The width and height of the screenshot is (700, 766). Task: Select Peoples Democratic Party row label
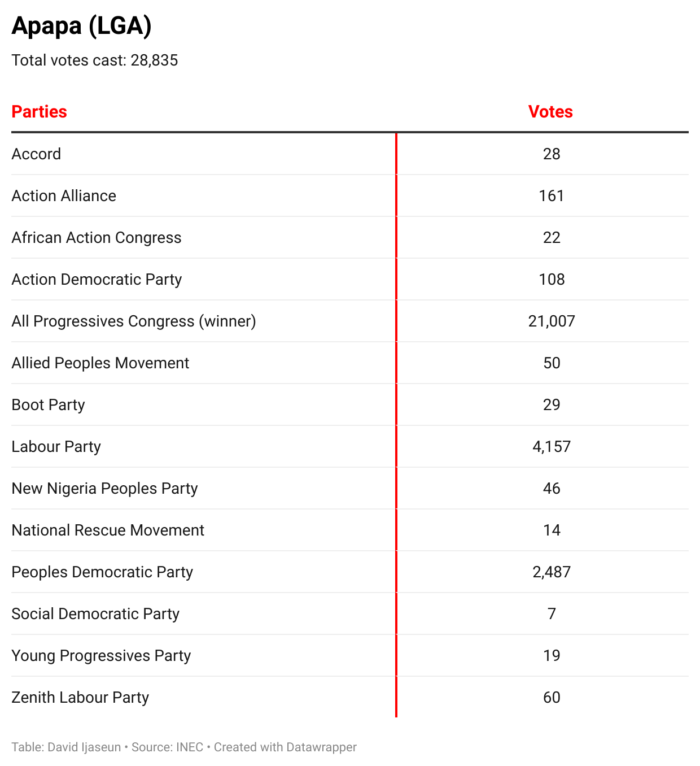(102, 572)
